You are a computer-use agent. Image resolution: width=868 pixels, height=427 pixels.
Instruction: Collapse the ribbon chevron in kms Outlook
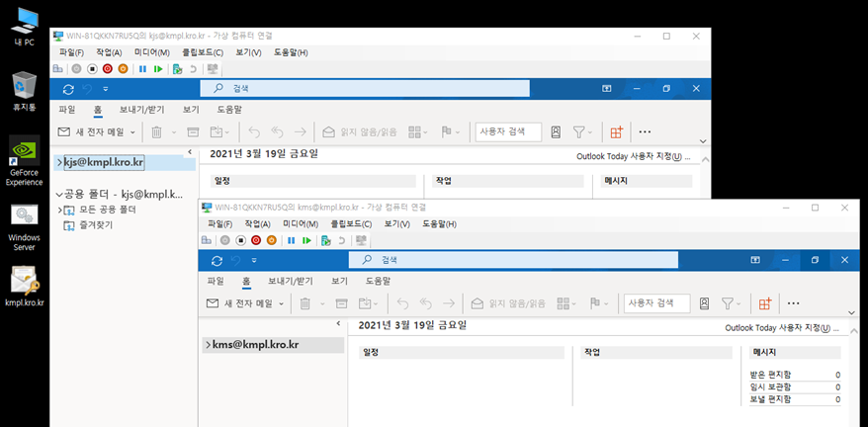(851, 313)
